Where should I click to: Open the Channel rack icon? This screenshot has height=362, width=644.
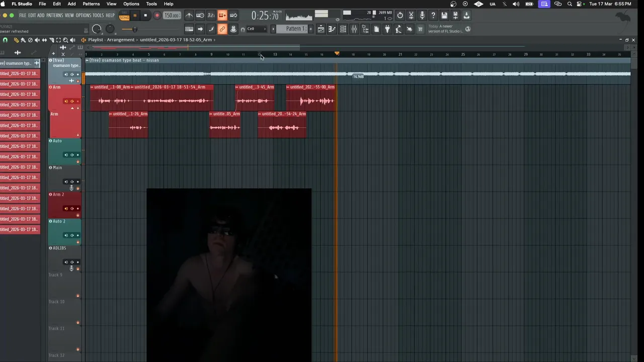tap(343, 29)
